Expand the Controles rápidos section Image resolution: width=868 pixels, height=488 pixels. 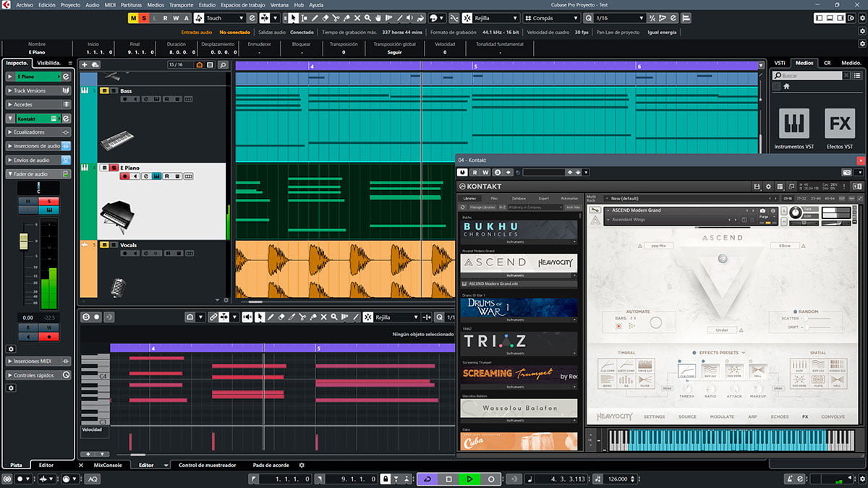[x=38, y=375]
